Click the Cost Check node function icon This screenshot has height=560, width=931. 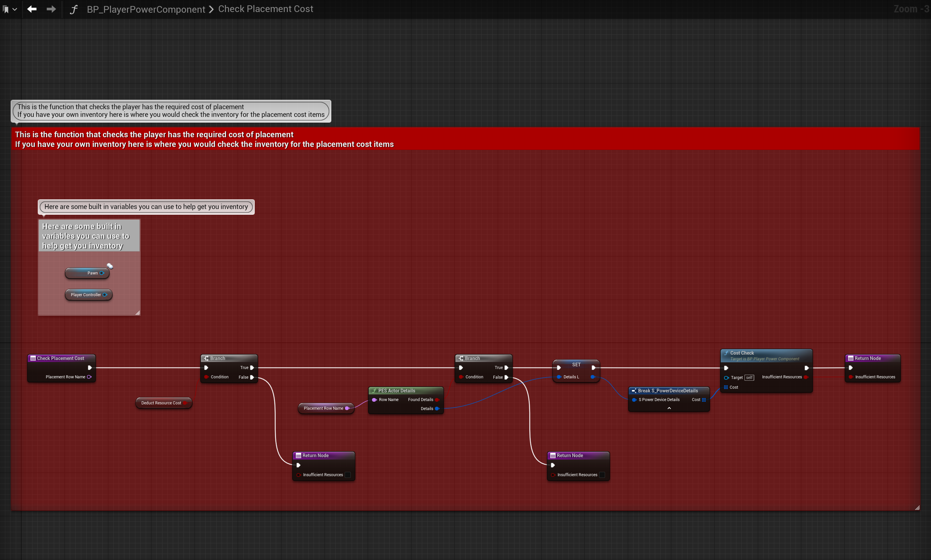pyautogui.click(x=726, y=353)
